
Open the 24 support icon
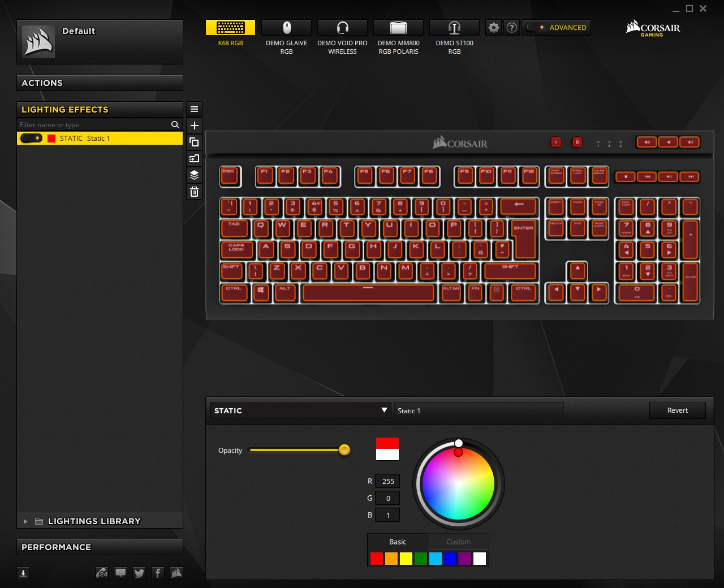pyautogui.click(x=102, y=573)
